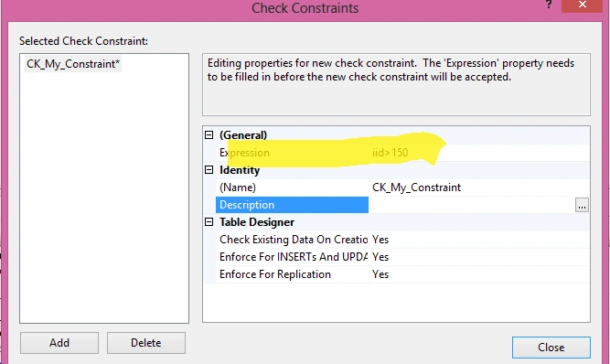Collapse the (General) section
Screen dimensions: 610x364
[x=209, y=135]
